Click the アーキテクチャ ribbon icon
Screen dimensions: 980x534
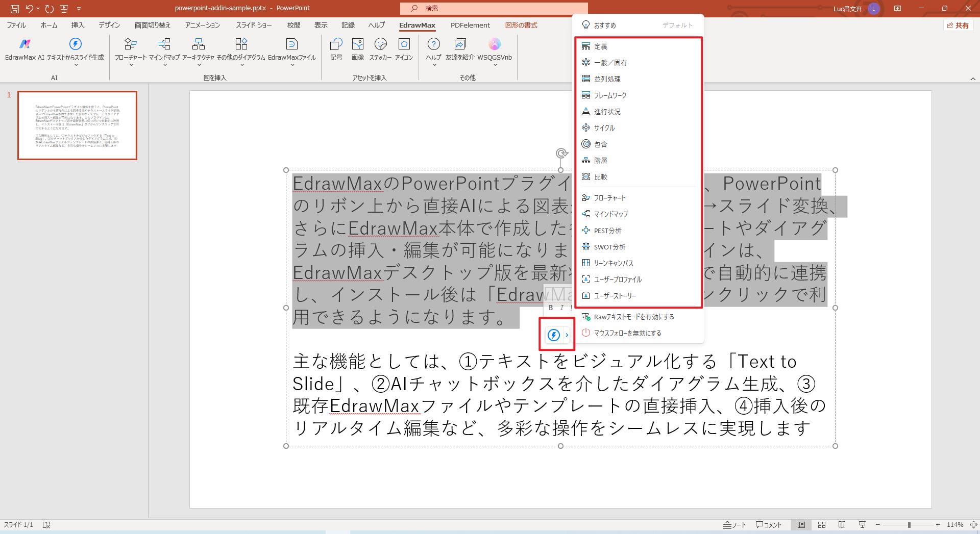tap(199, 44)
